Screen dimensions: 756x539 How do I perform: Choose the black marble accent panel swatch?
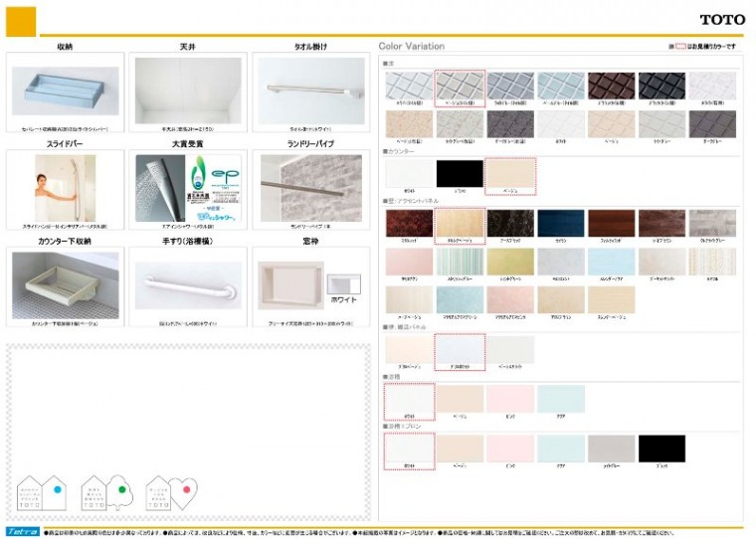[x=510, y=223]
